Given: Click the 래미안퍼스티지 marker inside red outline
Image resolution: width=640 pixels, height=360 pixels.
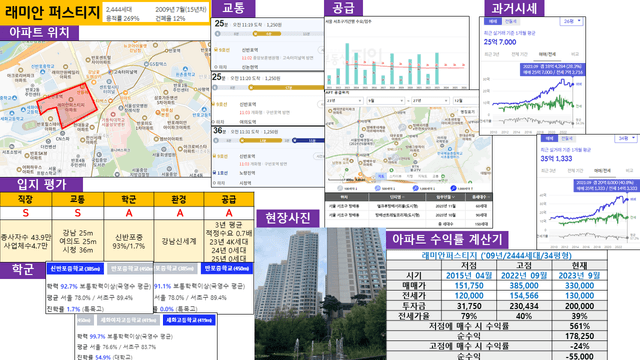Looking at the screenshot, I should 71,100.
